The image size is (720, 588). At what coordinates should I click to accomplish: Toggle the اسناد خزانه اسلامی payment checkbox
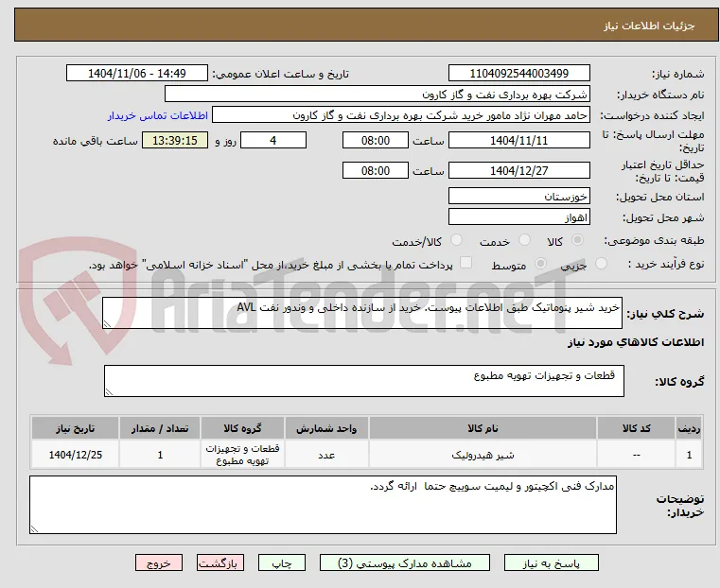coord(466,263)
